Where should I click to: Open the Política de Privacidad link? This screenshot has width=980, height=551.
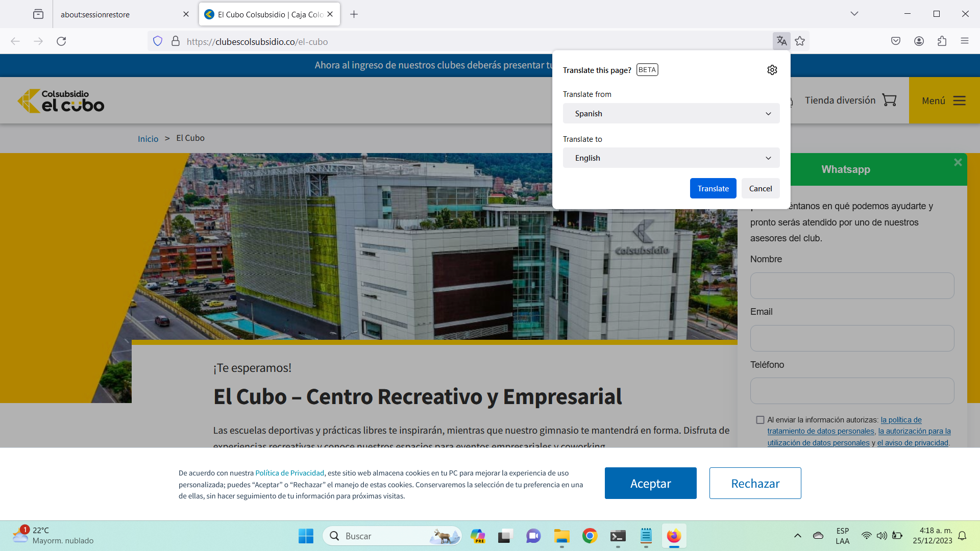click(x=289, y=473)
